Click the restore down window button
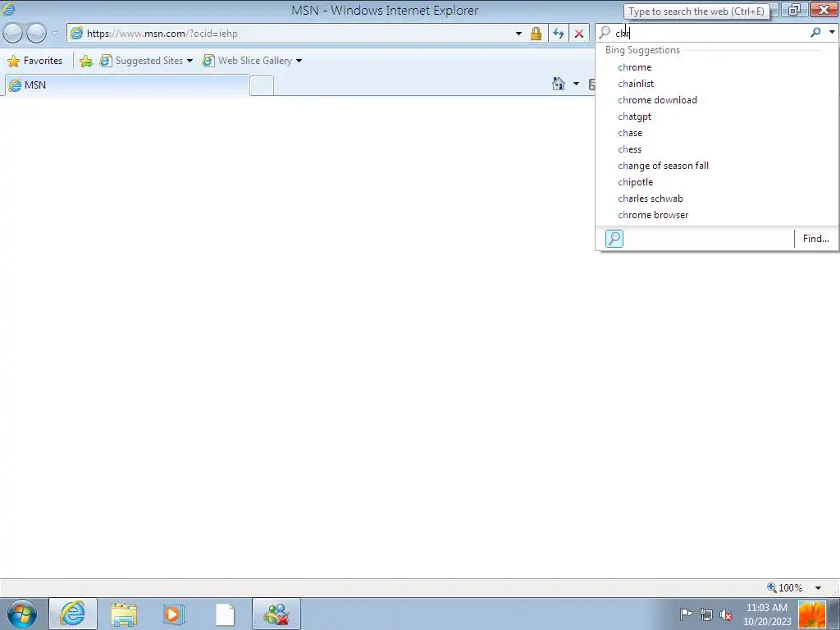The width and height of the screenshot is (840, 630). click(x=794, y=10)
